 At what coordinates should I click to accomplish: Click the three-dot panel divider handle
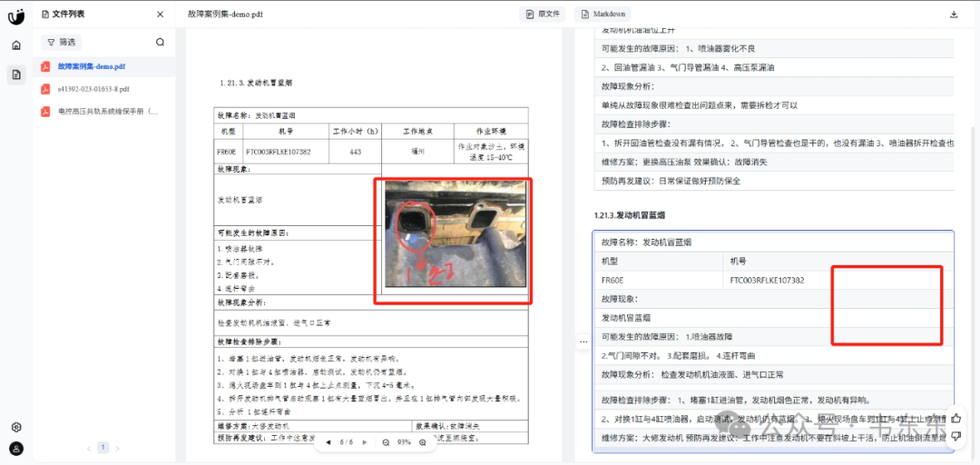pyautogui.click(x=583, y=341)
